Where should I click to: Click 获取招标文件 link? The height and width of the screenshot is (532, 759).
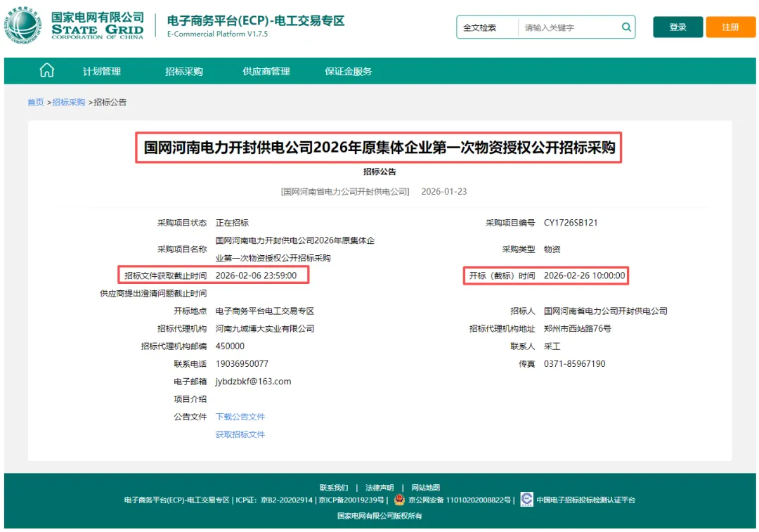pyautogui.click(x=240, y=435)
